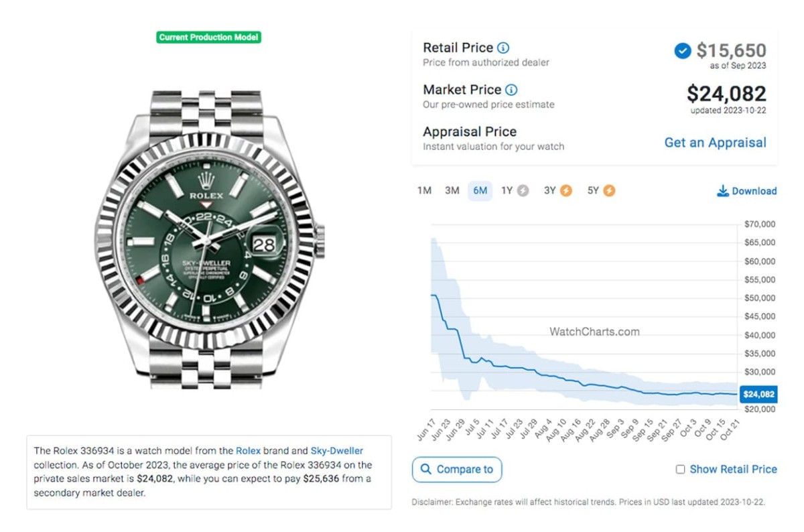Select the 1M chart range
The image size is (804, 532).
(424, 191)
